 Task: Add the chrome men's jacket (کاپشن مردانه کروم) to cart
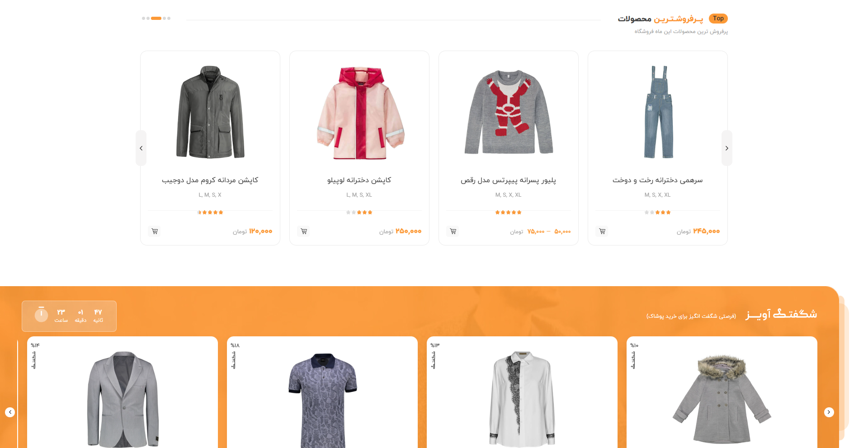coord(155,231)
